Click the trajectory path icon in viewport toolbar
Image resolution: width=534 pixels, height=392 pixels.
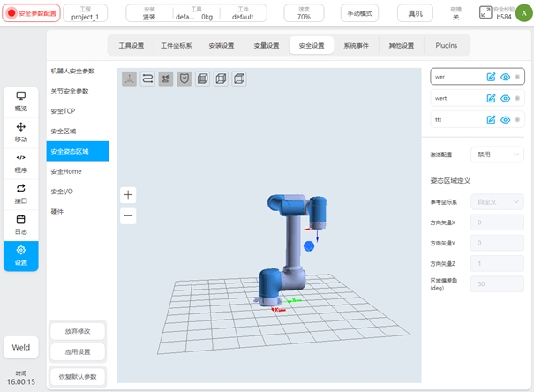(x=147, y=79)
